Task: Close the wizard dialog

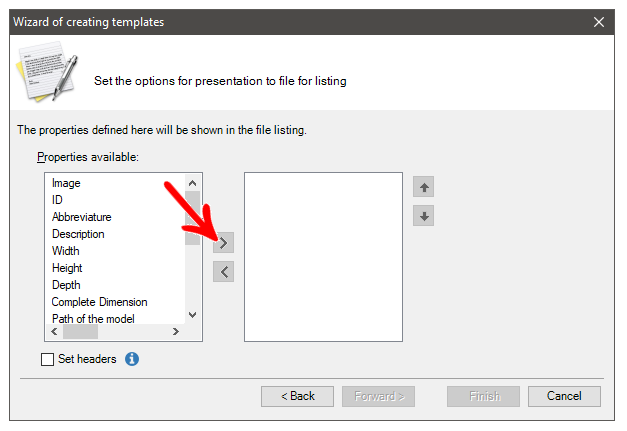Action: [x=599, y=22]
